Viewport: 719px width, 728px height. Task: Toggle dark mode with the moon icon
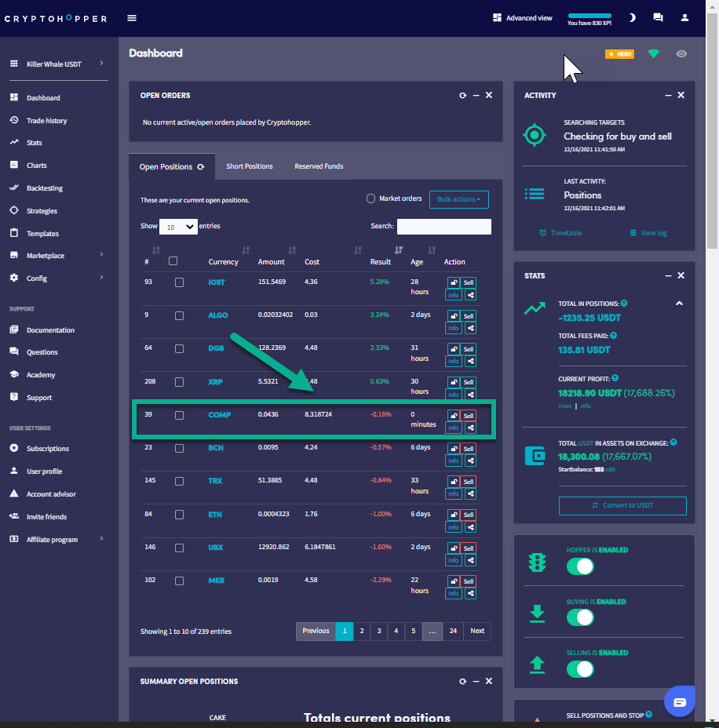pos(632,18)
